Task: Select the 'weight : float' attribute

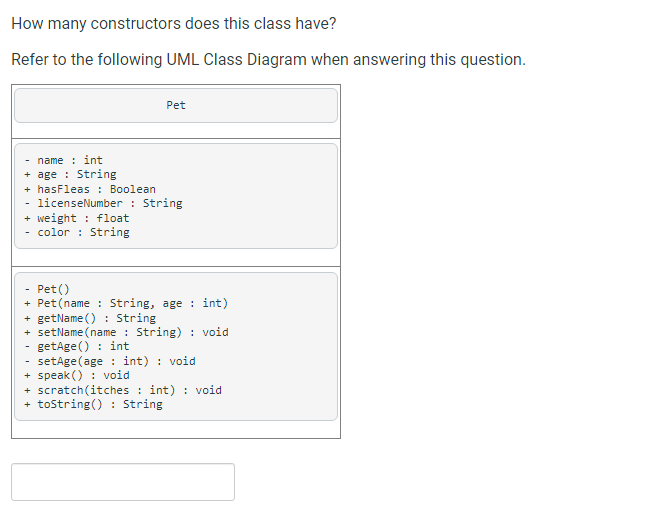Action: coord(76,218)
